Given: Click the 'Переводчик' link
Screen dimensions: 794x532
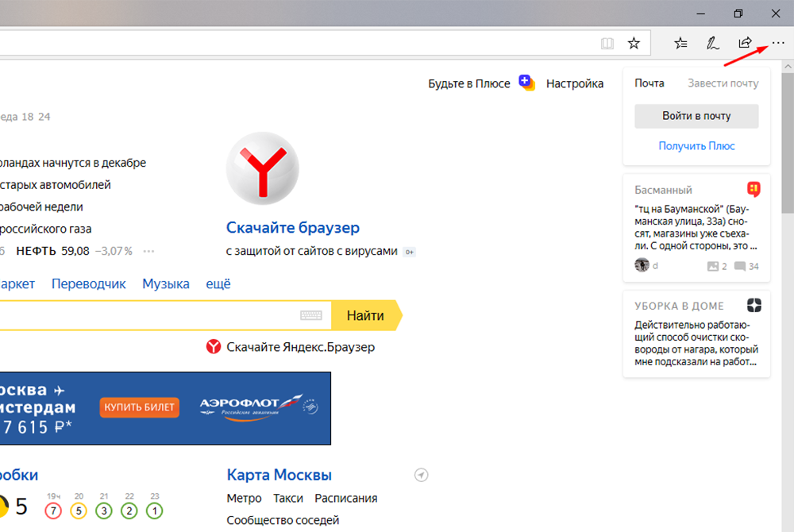Looking at the screenshot, I should pos(89,283).
